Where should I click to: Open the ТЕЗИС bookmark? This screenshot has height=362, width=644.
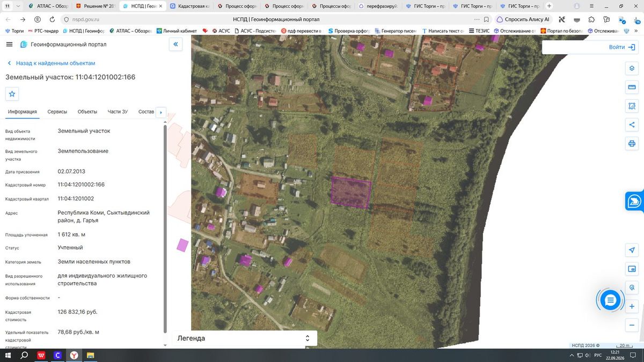pyautogui.click(x=479, y=31)
